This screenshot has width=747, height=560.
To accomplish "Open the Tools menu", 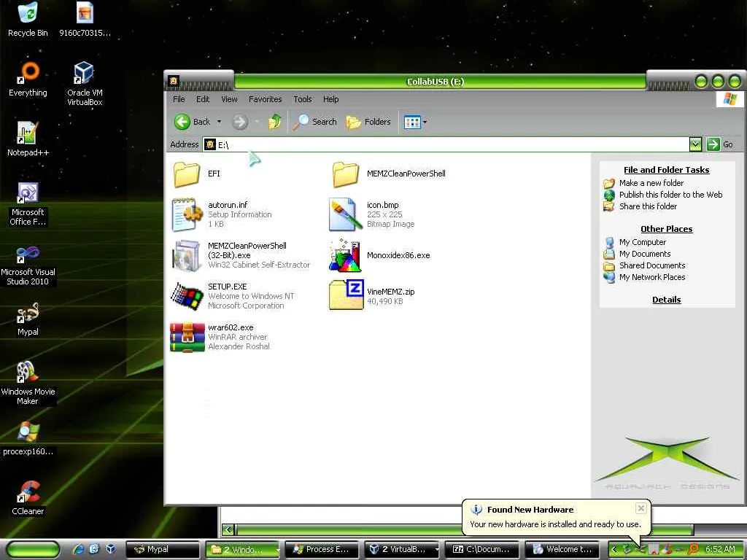I will coord(303,99).
